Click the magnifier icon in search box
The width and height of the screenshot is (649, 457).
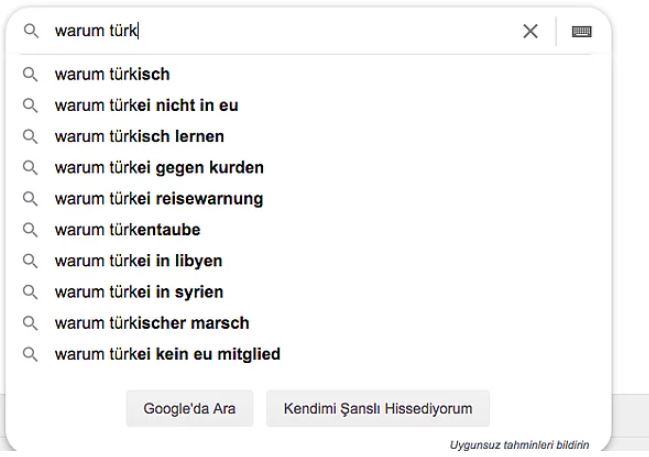pyautogui.click(x=30, y=31)
